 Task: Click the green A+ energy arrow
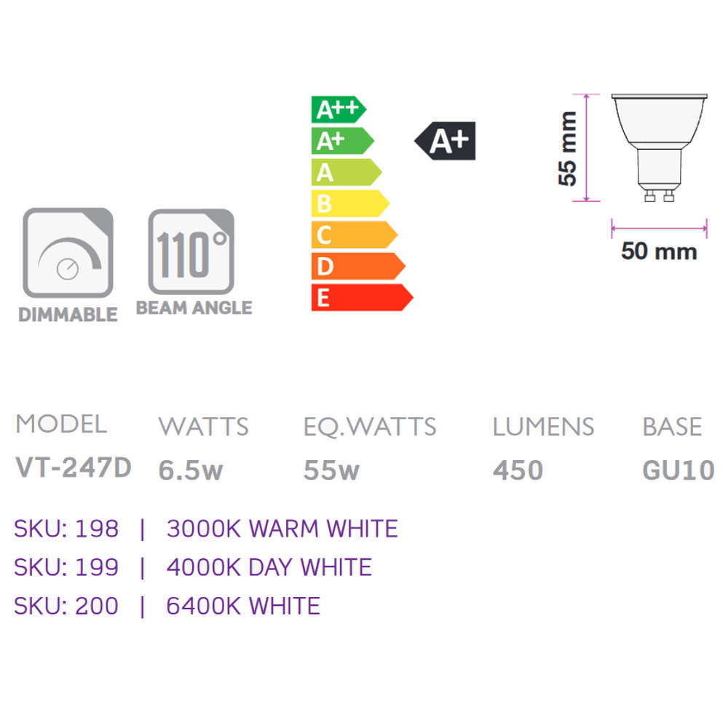point(343,141)
